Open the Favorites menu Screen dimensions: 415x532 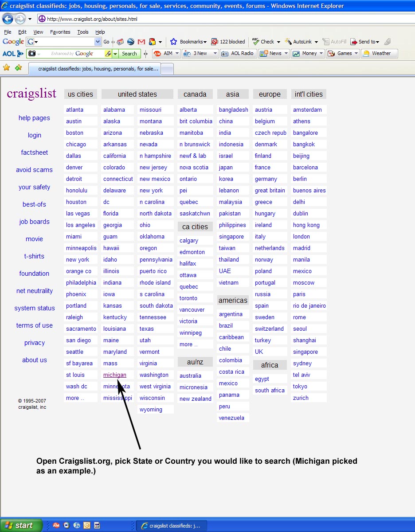tap(60, 32)
